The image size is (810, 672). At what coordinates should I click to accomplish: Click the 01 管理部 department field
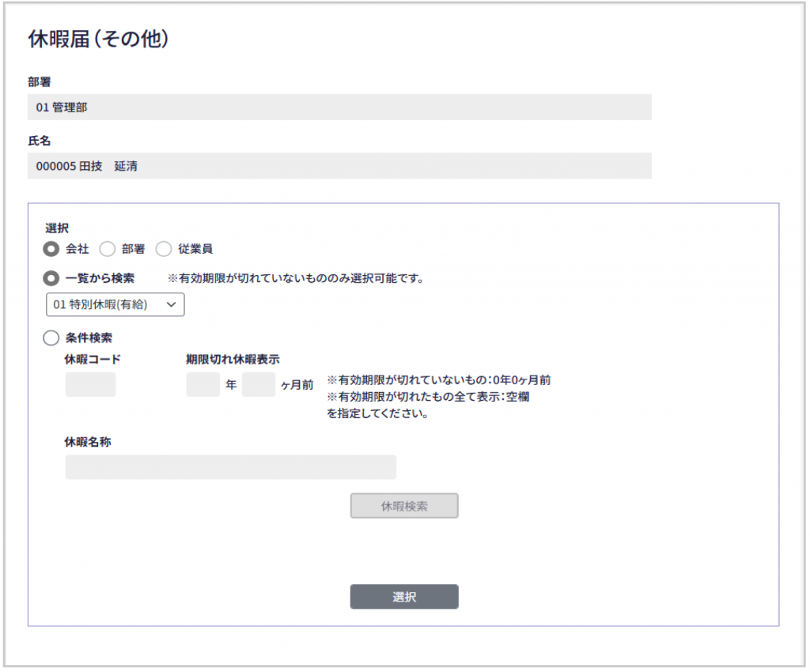pyautogui.click(x=339, y=108)
